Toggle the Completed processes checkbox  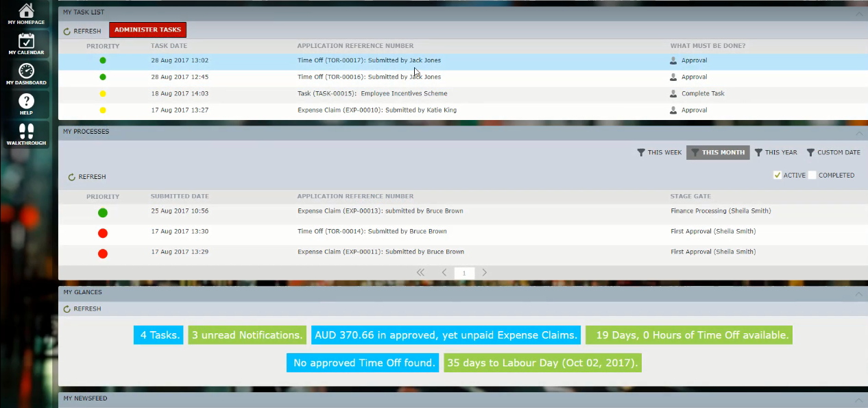tap(812, 175)
